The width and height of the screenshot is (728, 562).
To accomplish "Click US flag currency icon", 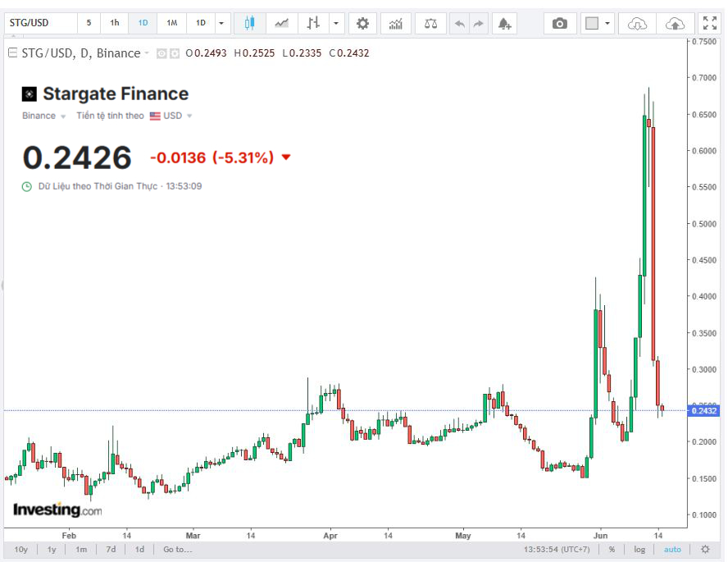I will coord(155,116).
